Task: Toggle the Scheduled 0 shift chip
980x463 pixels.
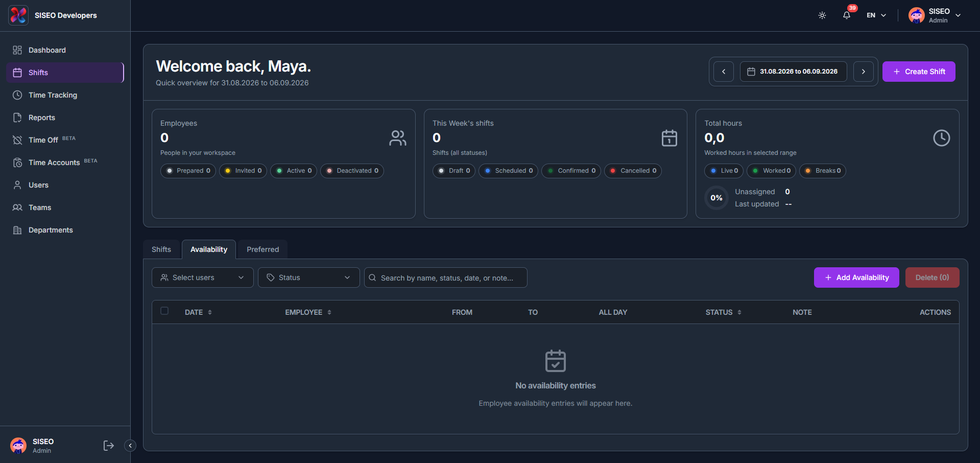Action: (508, 171)
